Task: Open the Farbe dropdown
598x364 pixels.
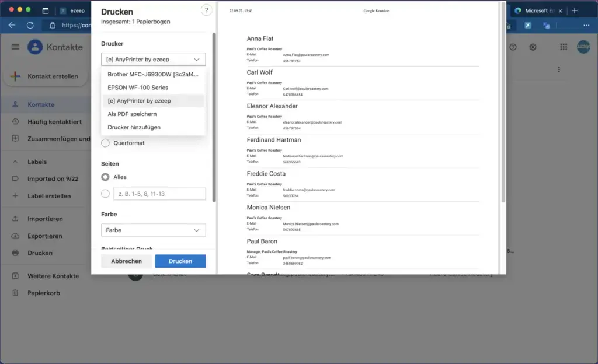Action: tap(153, 230)
